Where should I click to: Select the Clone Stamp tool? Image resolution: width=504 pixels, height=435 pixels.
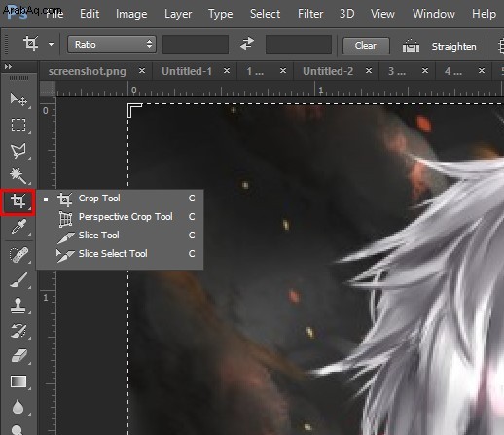click(18, 306)
